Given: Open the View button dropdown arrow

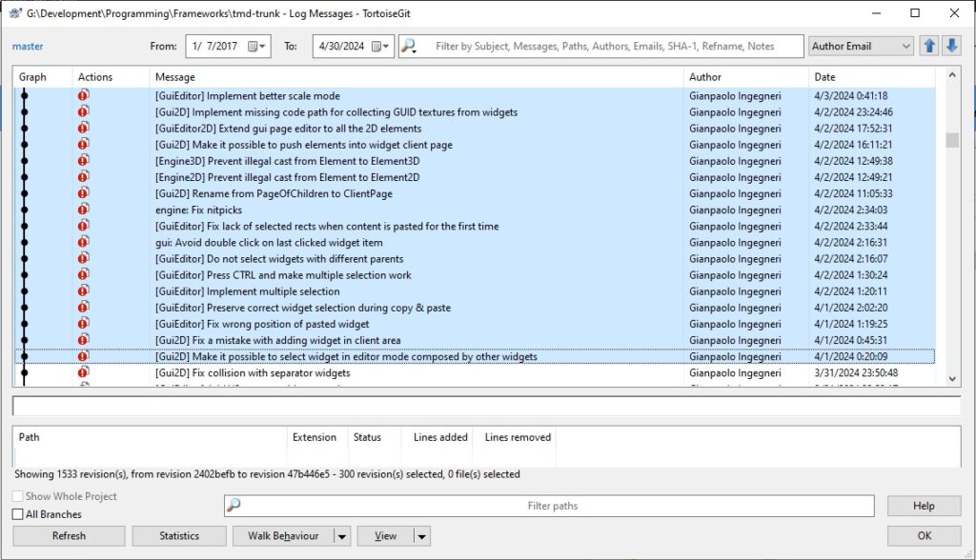Looking at the screenshot, I should click(x=422, y=536).
